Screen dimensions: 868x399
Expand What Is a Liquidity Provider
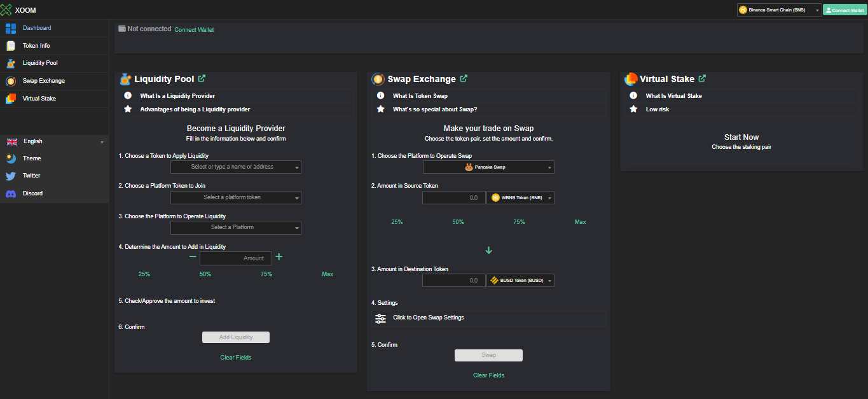pyautogui.click(x=237, y=95)
